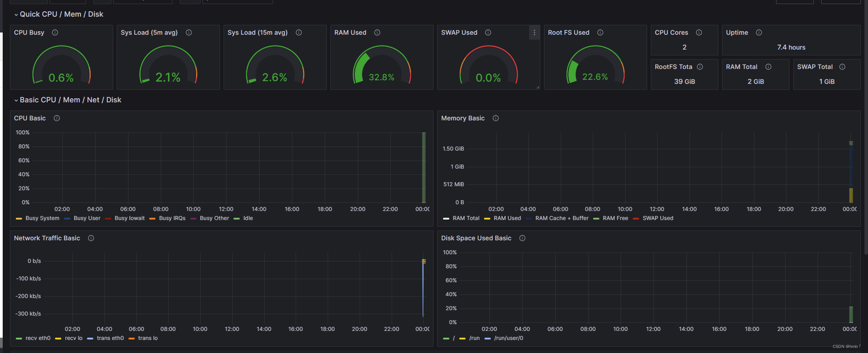Click the Sys Load 5m 2.1% gauge
The image size is (868, 353).
pyautogui.click(x=168, y=65)
